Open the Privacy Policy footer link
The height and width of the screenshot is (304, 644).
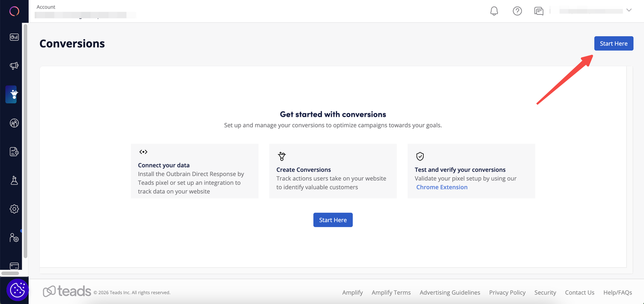pos(507,292)
